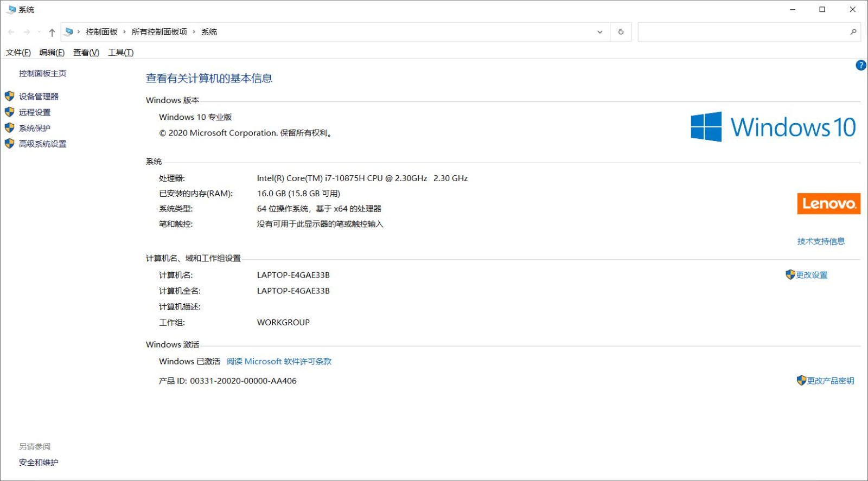Open recent locations dropdown arrow
Viewport: 868px width, 481px height.
pyautogui.click(x=39, y=32)
